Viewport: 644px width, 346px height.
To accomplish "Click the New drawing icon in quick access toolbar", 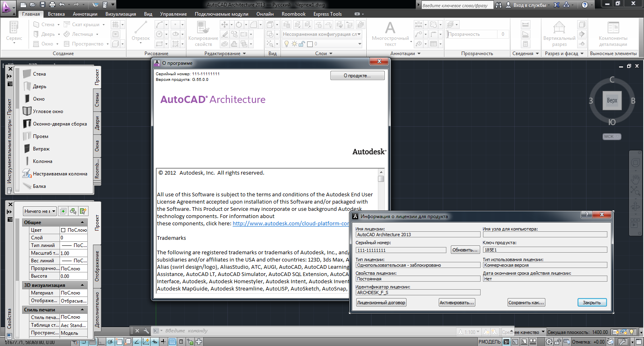I will click(23, 5).
